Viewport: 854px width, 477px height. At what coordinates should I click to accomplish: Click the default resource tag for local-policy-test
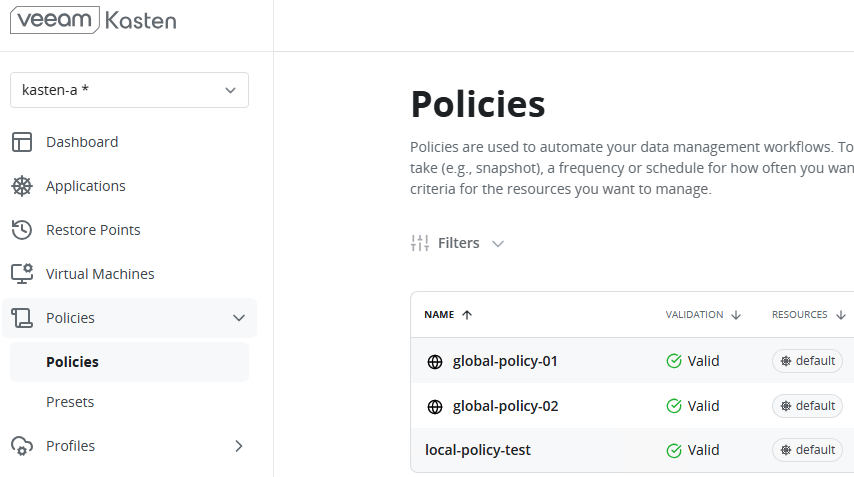point(807,450)
